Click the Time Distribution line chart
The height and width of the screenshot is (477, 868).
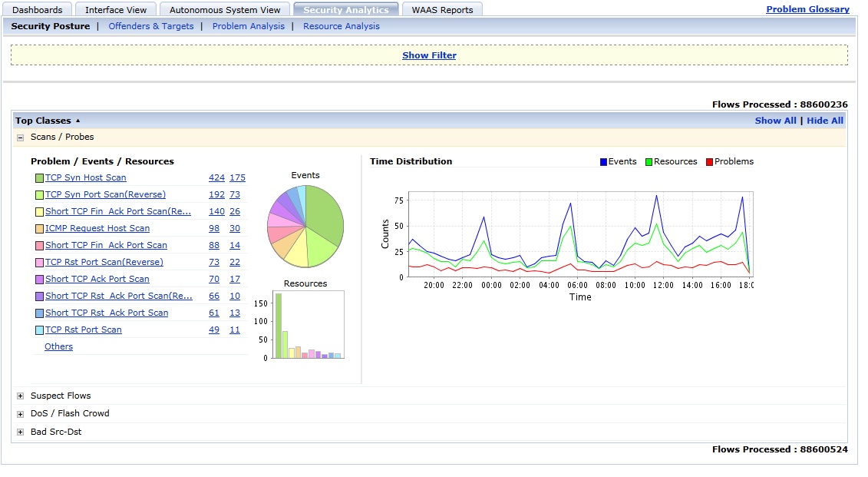580,234
